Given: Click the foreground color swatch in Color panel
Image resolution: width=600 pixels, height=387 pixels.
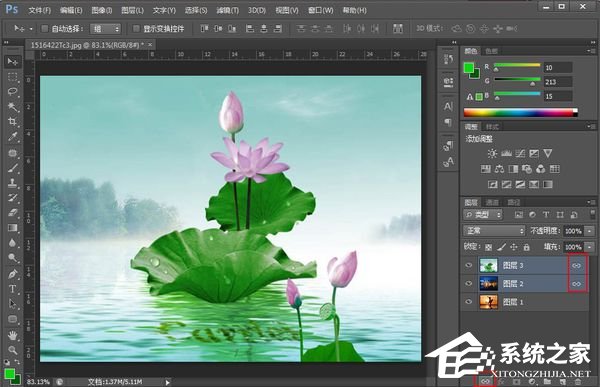Looking at the screenshot, I should [468, 68].
